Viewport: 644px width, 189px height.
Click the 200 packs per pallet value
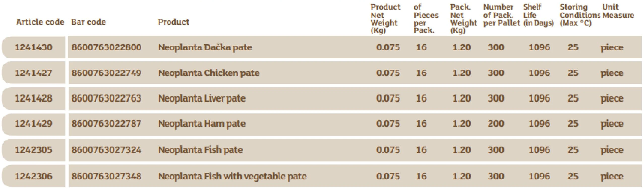pos(496,124)
